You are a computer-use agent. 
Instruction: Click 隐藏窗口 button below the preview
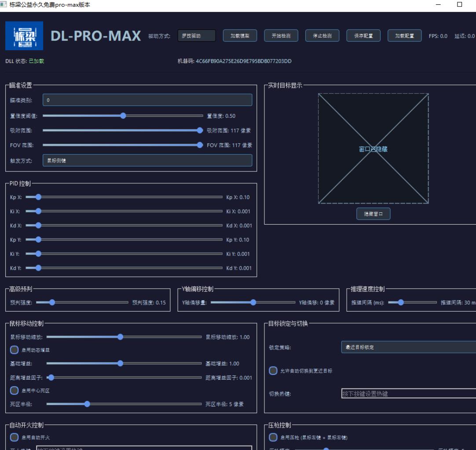click(x=373, y=214)
